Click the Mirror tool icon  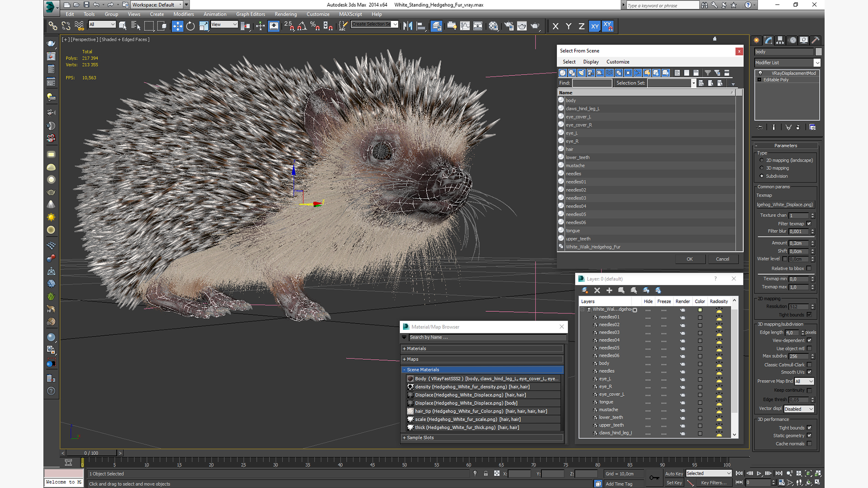tap(408, 26)
